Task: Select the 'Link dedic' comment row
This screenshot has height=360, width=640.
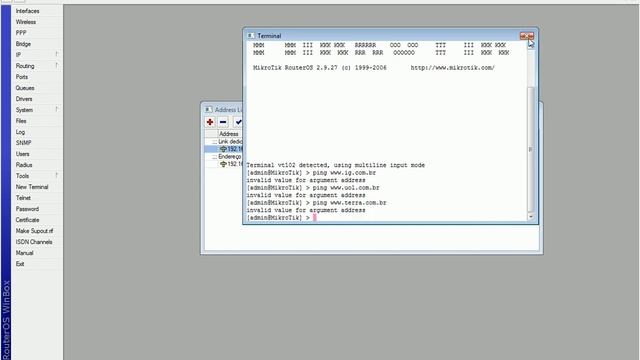Action: pos(224,142)
